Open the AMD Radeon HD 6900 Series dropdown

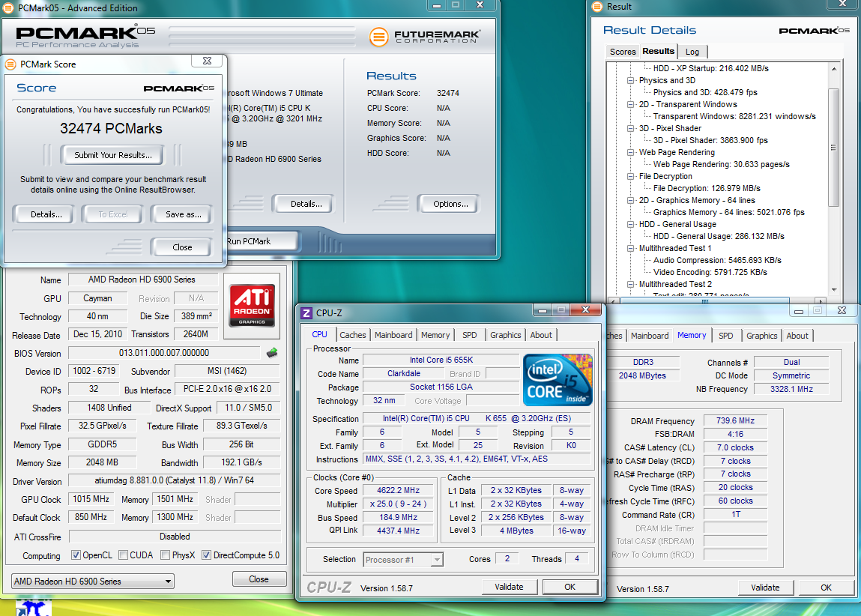point(93,581)
